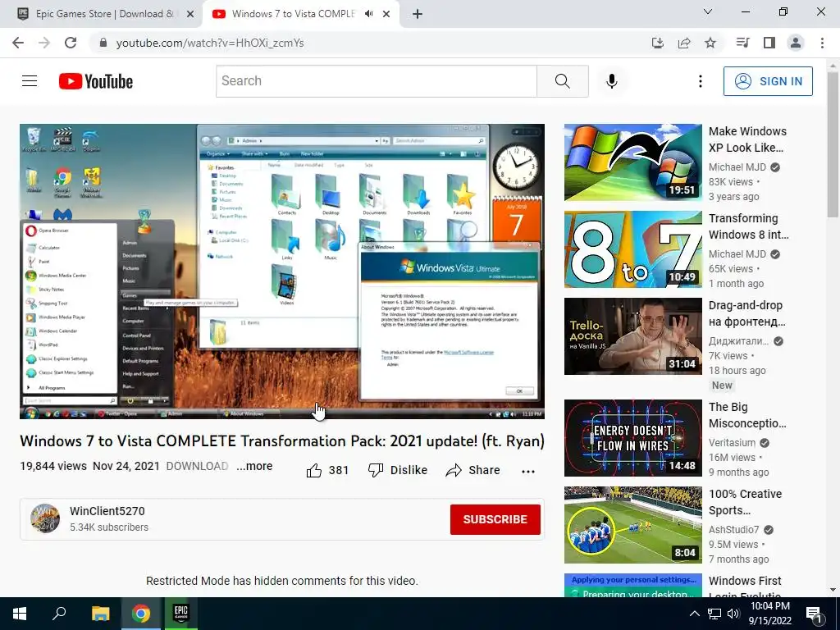The width and height of the screenshot is (840, 630).
Task: Open Chrome three-dot menu
Action: (822, 43)
